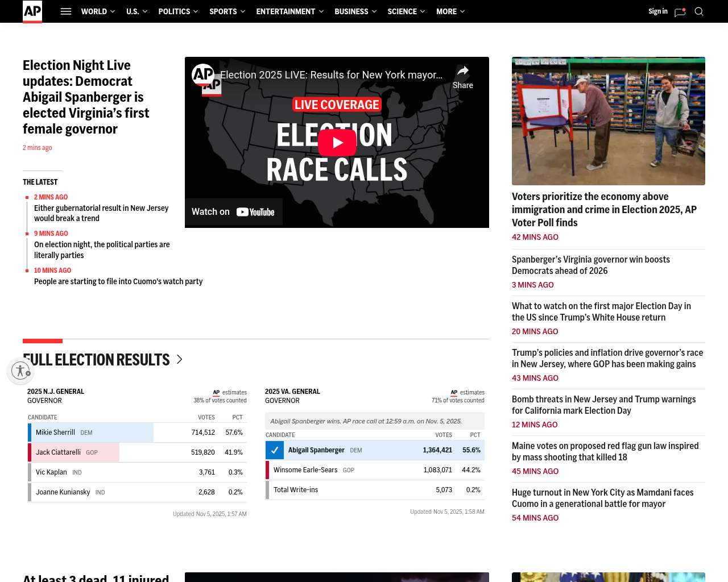
Task: Select the Vic Kaplan candidate row
Action: 137,472
